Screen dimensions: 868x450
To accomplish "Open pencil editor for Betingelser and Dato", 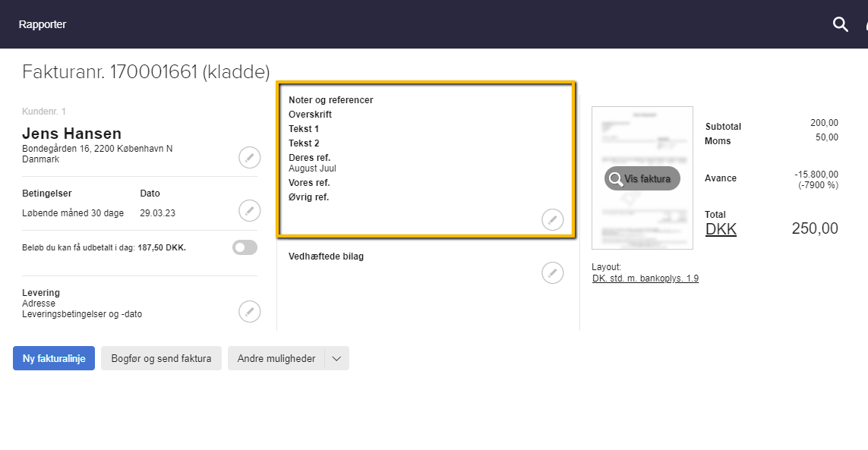I will pos(250,210).
